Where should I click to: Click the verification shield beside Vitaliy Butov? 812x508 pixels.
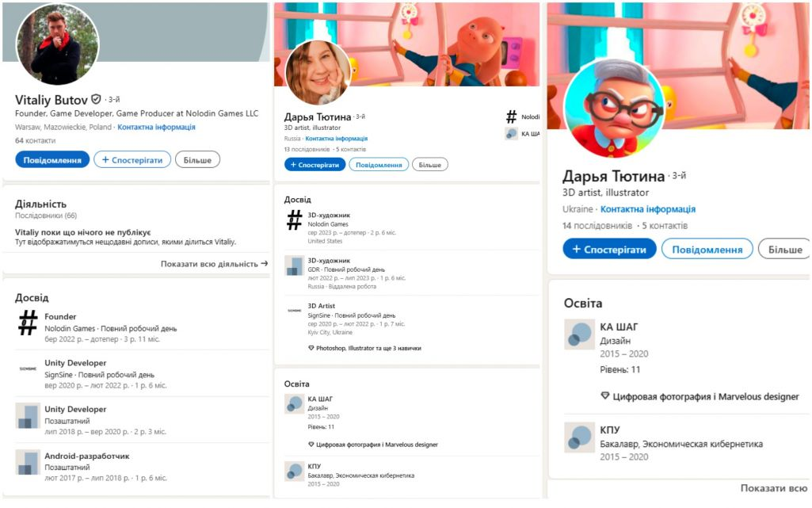(96, 99)
